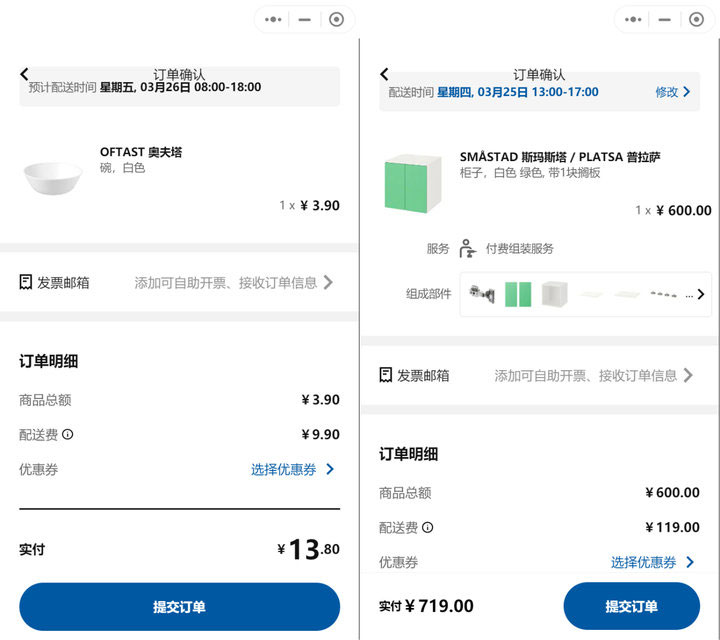Expand the component parts list chevron

click(701, 294)
